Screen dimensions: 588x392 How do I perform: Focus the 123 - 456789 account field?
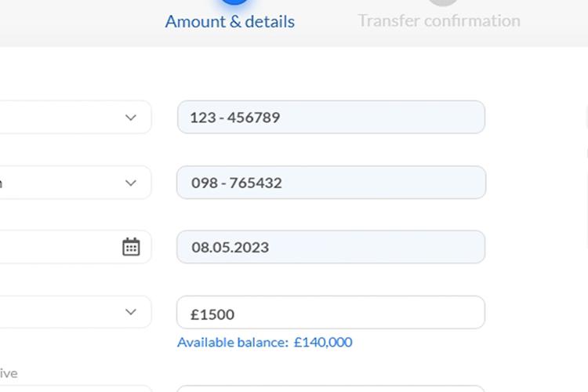331,117
